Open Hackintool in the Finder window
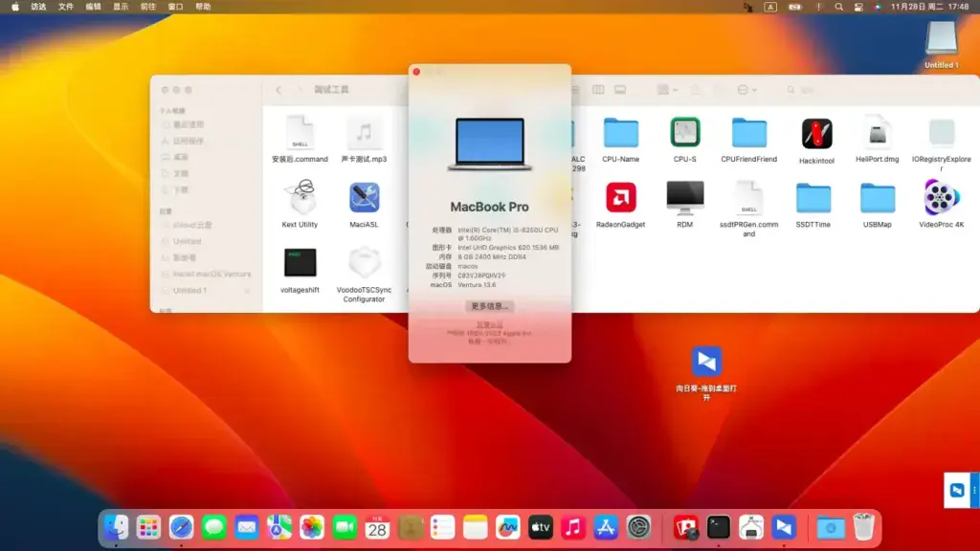Screen dimensions: 980x551 (816, 134)
